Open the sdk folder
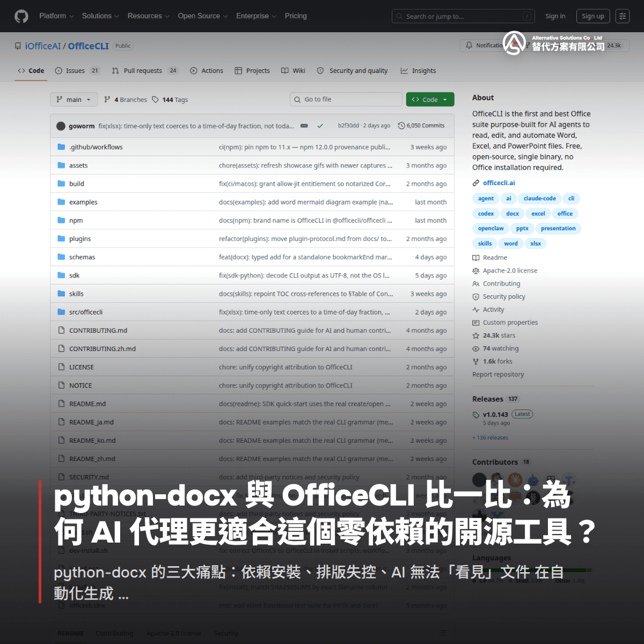644x644 pixels. 74,275
